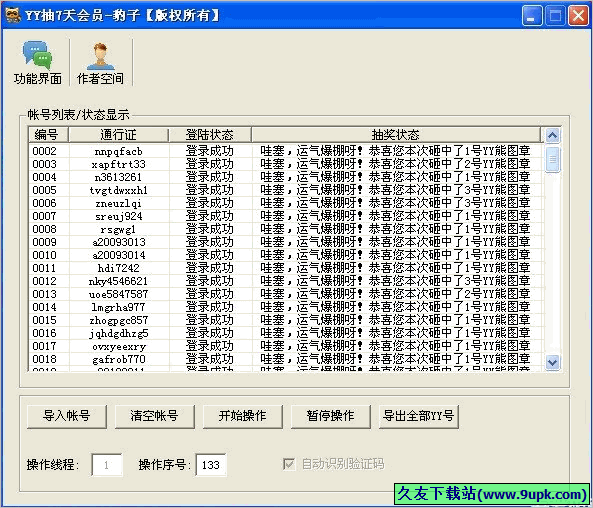593x508 pixels.
Task: Click 登录成功 status in row 0015
Action: point(210,320)
